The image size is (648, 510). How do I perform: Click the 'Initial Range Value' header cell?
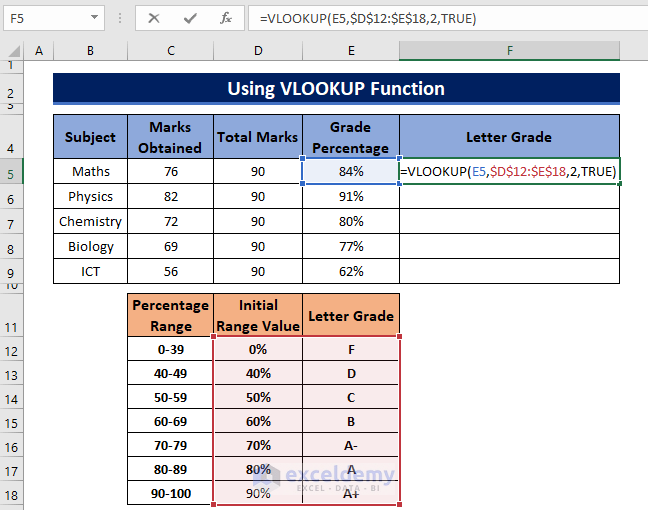(258, 315)
